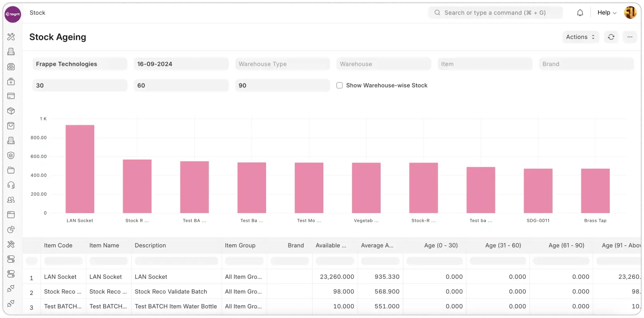Click the tagrit logo in the corner
Viewport: 644px width, 318px height.
click(13, 14)
